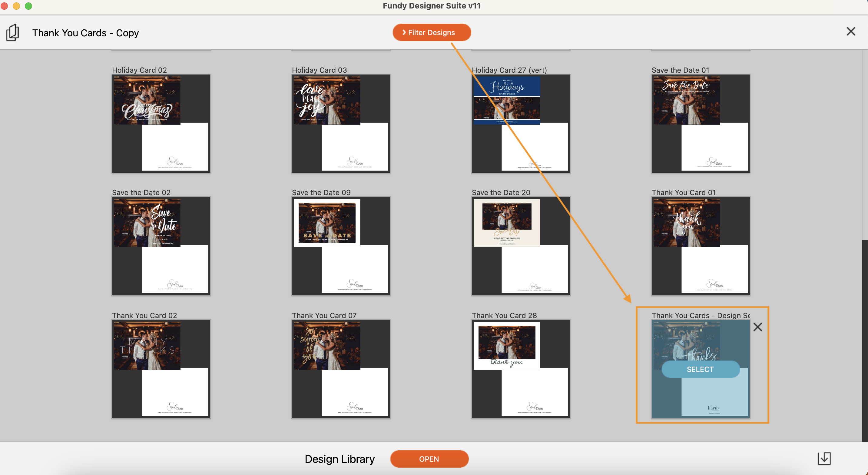868x475 pixels.
Task: Close the design chooser with the top-right X
Action: [x=851, y=32]
